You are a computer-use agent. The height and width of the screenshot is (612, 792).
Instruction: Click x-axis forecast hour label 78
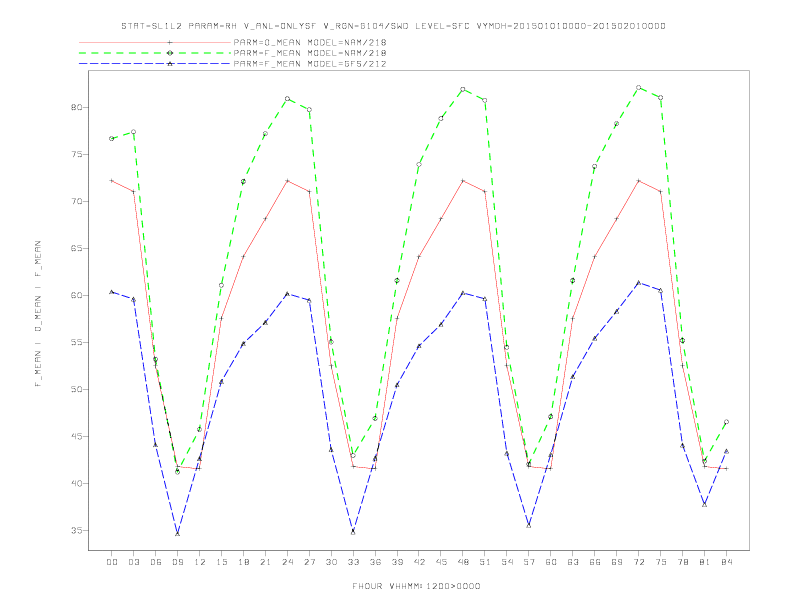[x=682, y=562]
